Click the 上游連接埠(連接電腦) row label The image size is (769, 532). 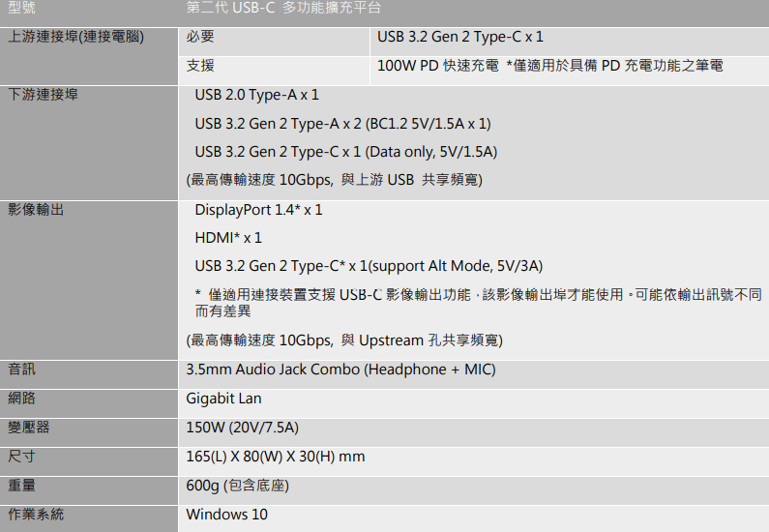[75, 38]
